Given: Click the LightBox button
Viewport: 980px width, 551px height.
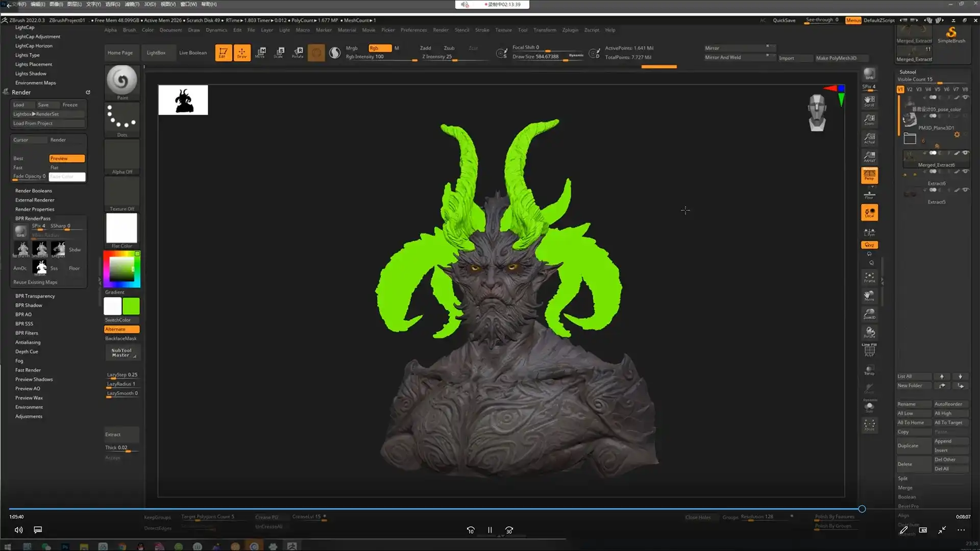Looking at the screenshot, I should 156,53.
